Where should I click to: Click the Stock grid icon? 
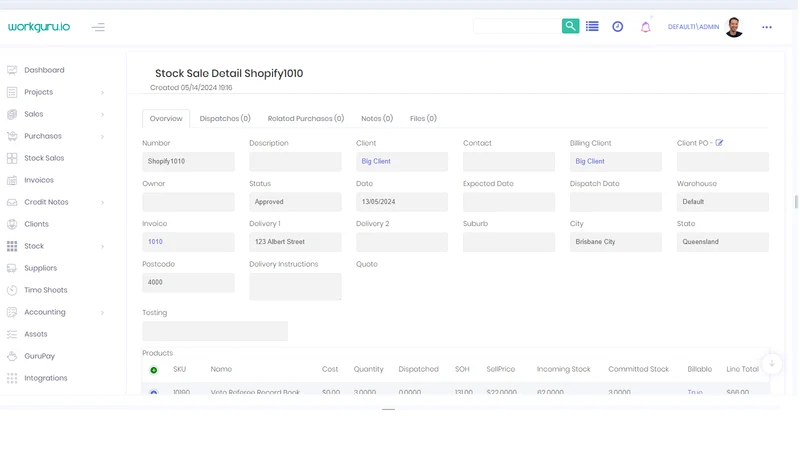[x=12, y=246]
